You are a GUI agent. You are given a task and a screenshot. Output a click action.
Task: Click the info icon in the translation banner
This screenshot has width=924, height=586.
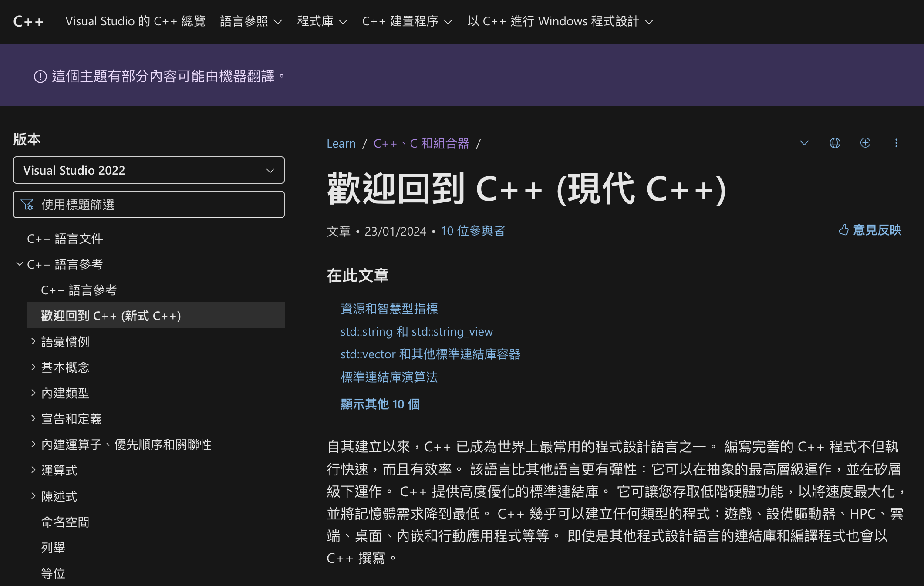[40, 77]
